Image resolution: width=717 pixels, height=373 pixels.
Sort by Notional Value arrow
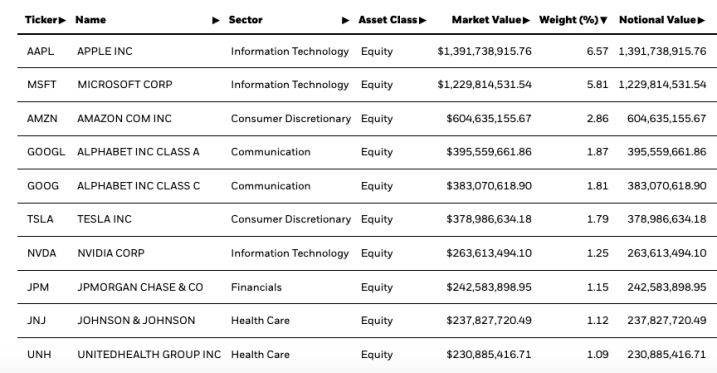(x=701, y=20)
